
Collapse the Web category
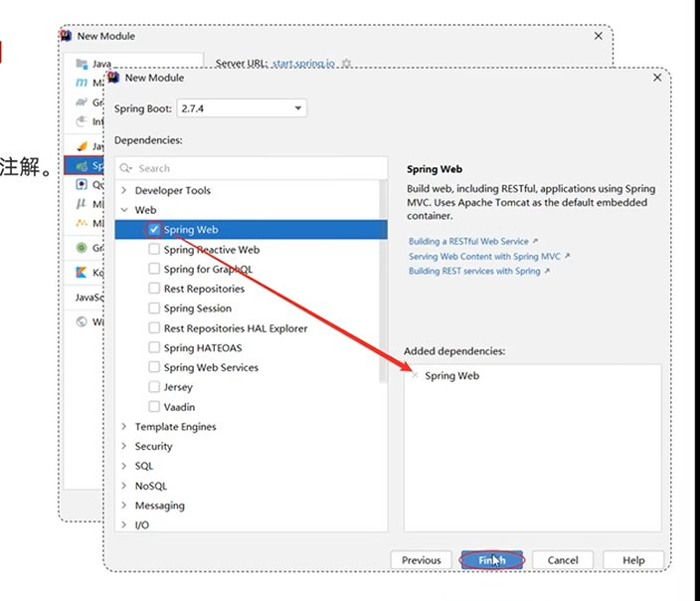pyautogui.click(x=124, y=210)
